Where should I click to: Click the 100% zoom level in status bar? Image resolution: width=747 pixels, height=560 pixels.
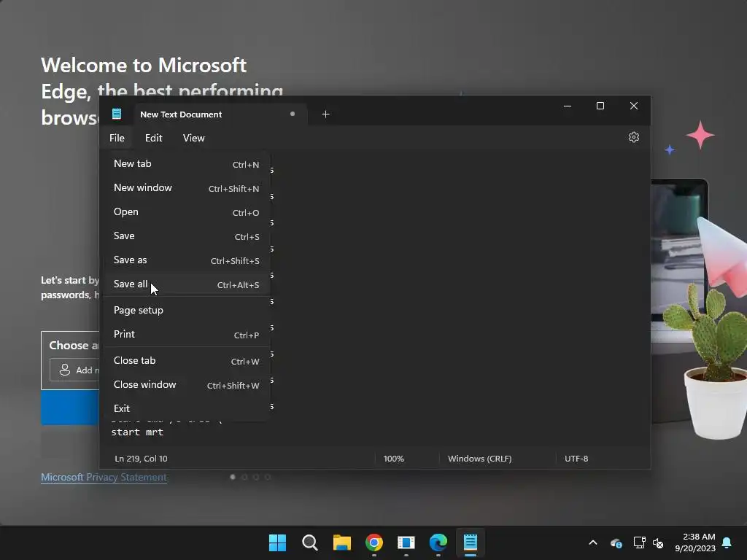coord(393,459)
